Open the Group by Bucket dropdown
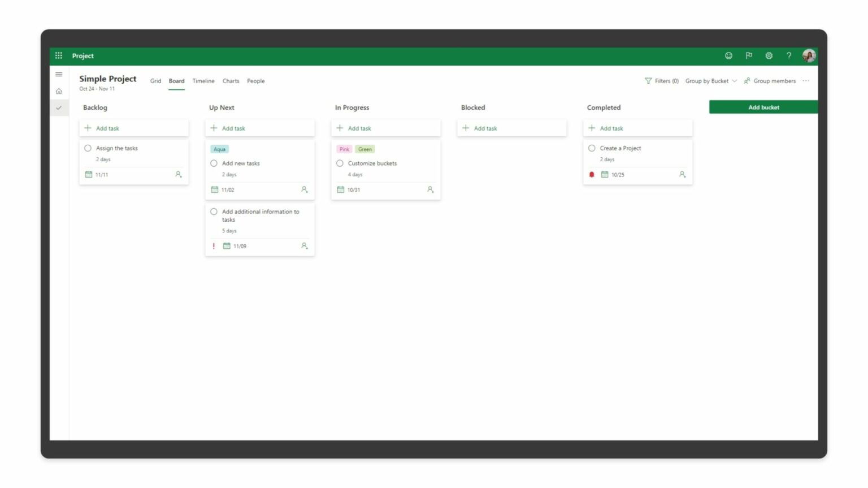This screenshot has width=868, height=488. 709,81
